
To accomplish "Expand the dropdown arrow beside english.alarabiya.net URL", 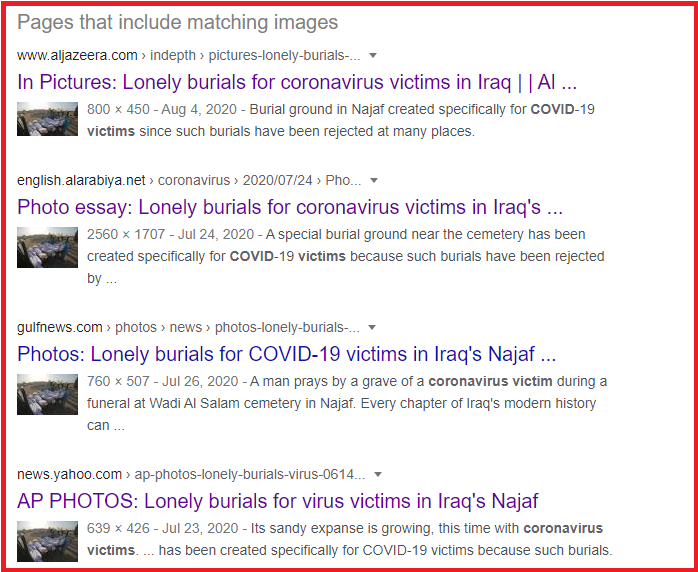I will (x=374, y=180).
